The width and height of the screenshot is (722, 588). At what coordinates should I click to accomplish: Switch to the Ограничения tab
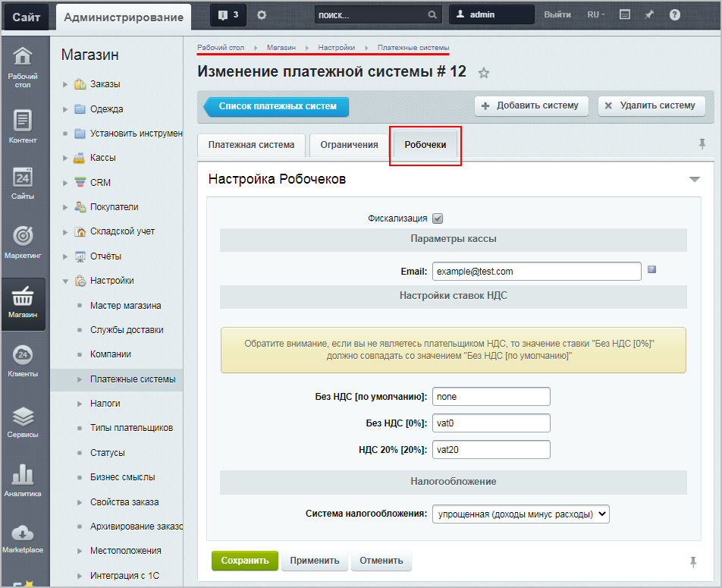(349, 145)
